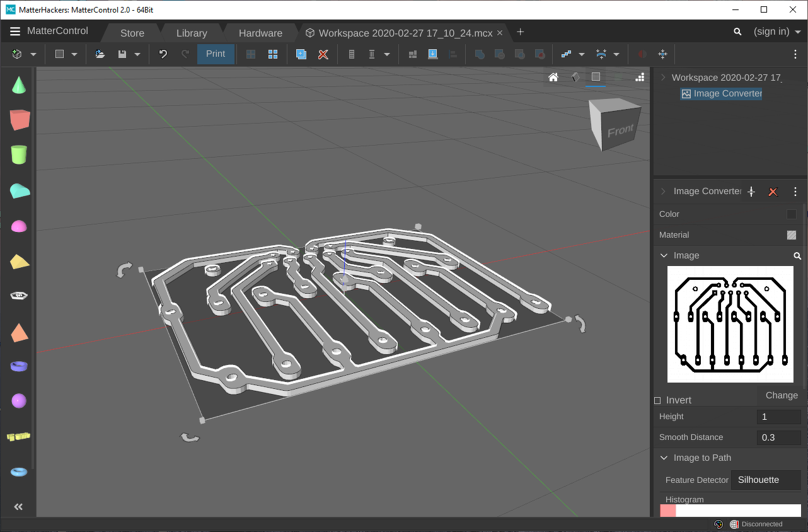Click the undo arrow in the toolbar
Image resolution: width=808 pixels, height=532 pixels.
pyautogui.click(x=163, y=54)
